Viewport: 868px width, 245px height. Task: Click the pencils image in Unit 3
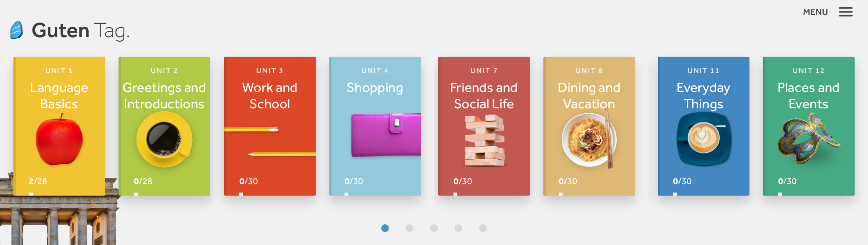pos(270,142)
